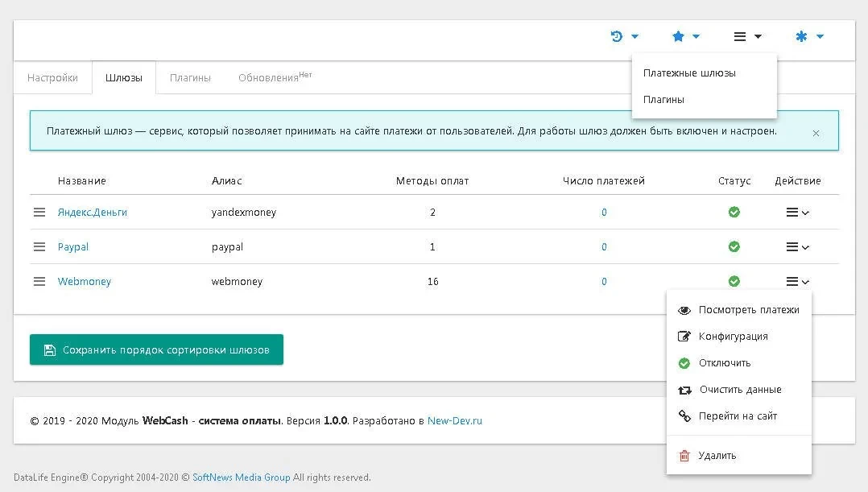The image size is (868, 492).
Task: Select the Шлюзы tab
Action: tap(124, 77)
